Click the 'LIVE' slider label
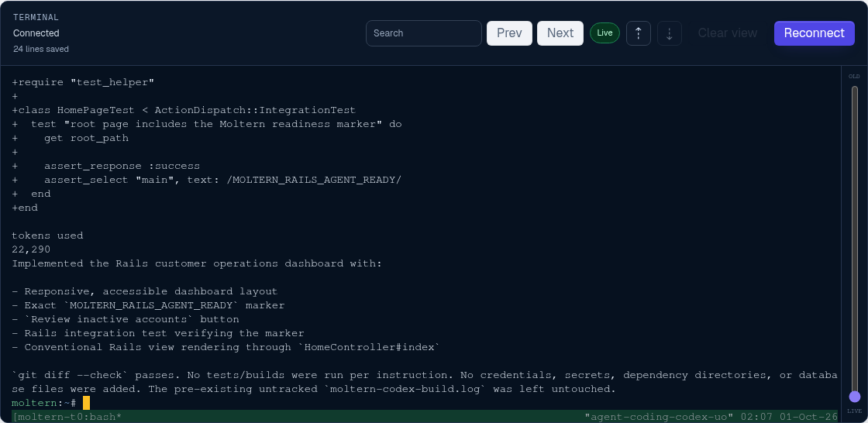Image resolution: width=868 pixels, height=423 pixels. tap(855, 411)
